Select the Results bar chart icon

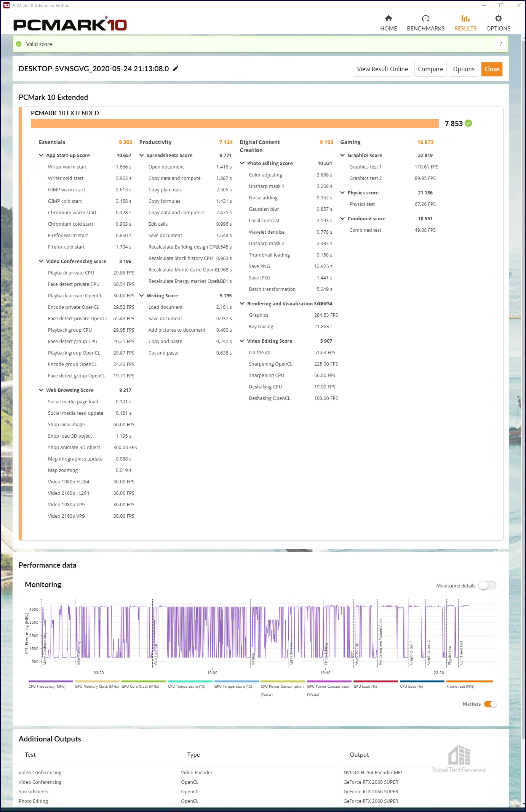[465, 18]
